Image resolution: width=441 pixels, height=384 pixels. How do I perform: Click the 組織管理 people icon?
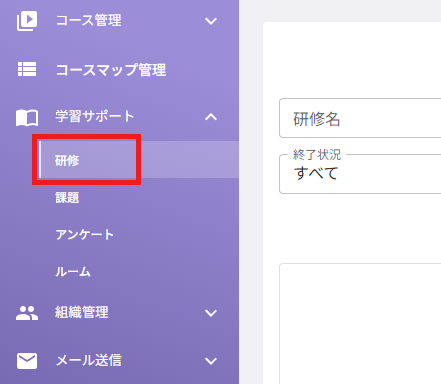pyautogui.click(x=27, y=313)
